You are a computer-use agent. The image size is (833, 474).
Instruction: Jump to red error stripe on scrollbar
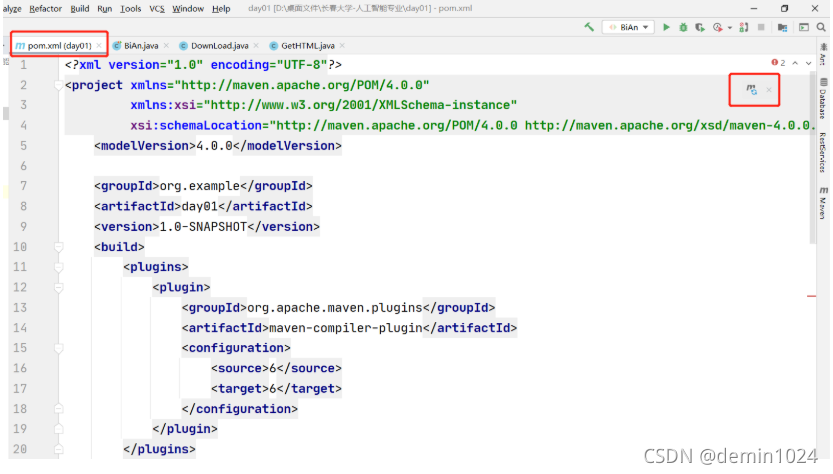click(811, 296)
